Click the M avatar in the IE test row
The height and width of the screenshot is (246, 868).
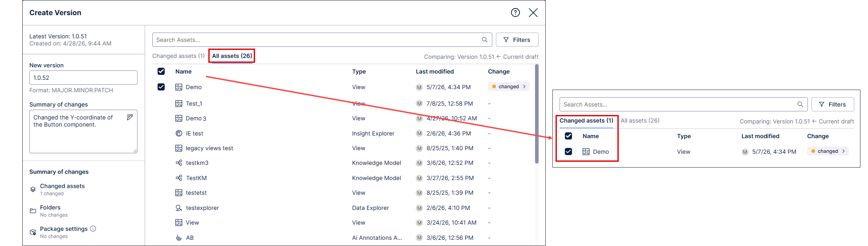[419, 133]
